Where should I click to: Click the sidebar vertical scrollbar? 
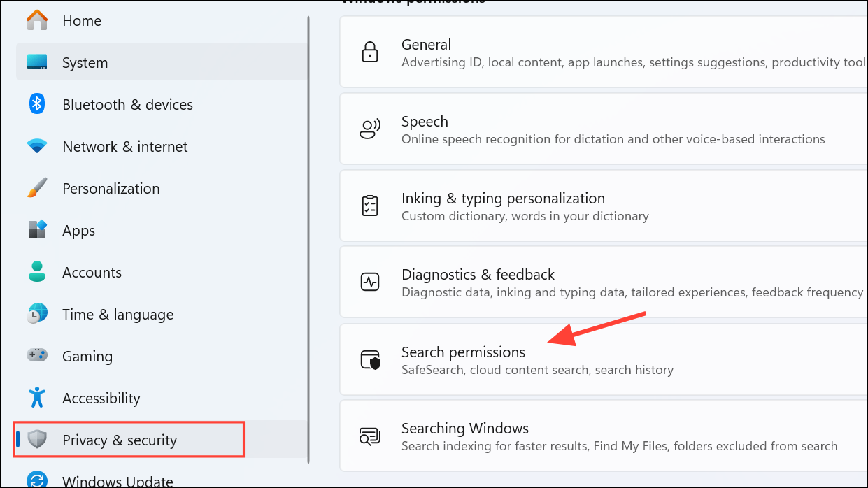click(x=309, y=239)
